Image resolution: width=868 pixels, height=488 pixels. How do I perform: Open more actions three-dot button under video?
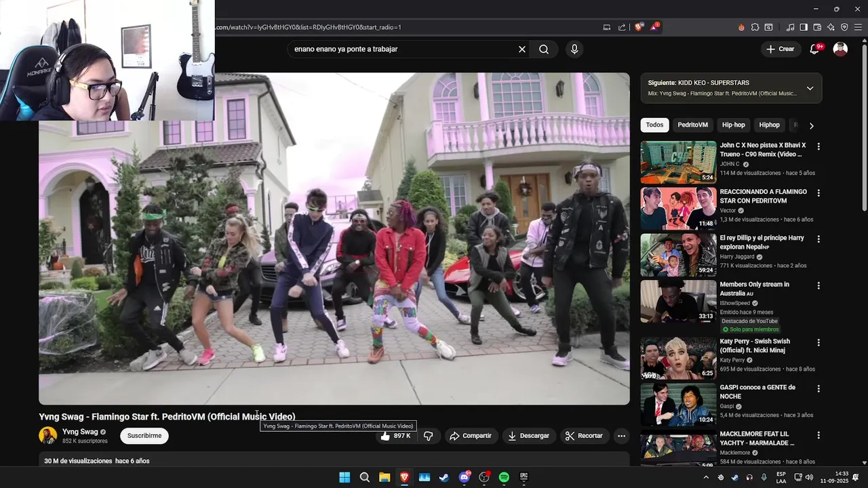coord(621,436)
